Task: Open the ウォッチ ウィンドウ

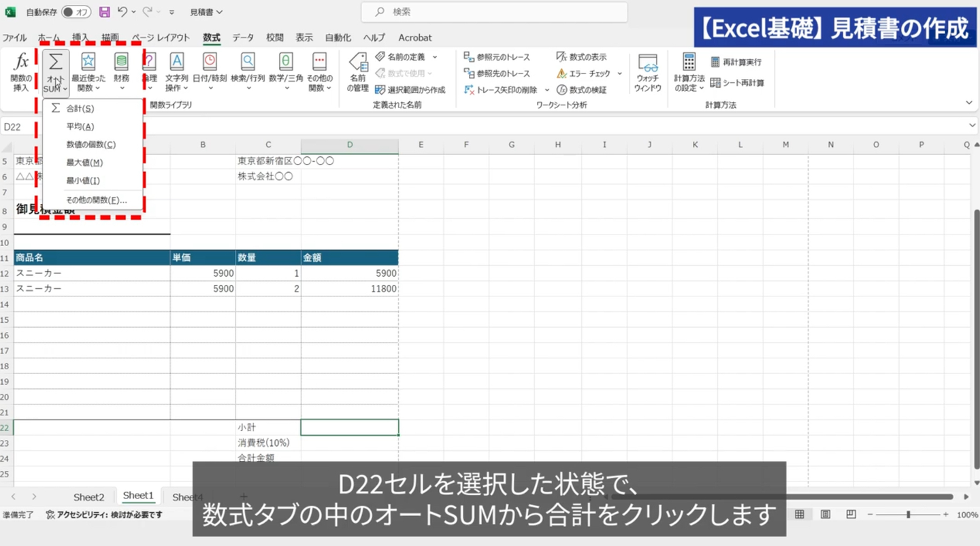Action: [x=647, y=72]
